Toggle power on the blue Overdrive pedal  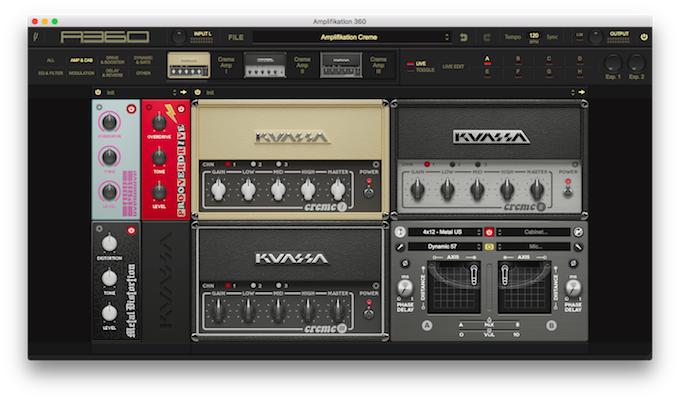pos(131,109)
